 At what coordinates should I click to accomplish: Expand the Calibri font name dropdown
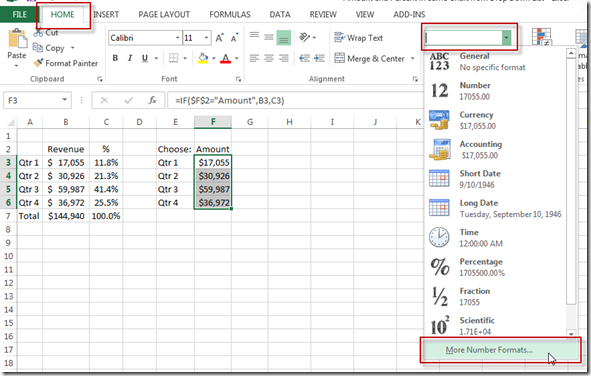coord(178,38)
